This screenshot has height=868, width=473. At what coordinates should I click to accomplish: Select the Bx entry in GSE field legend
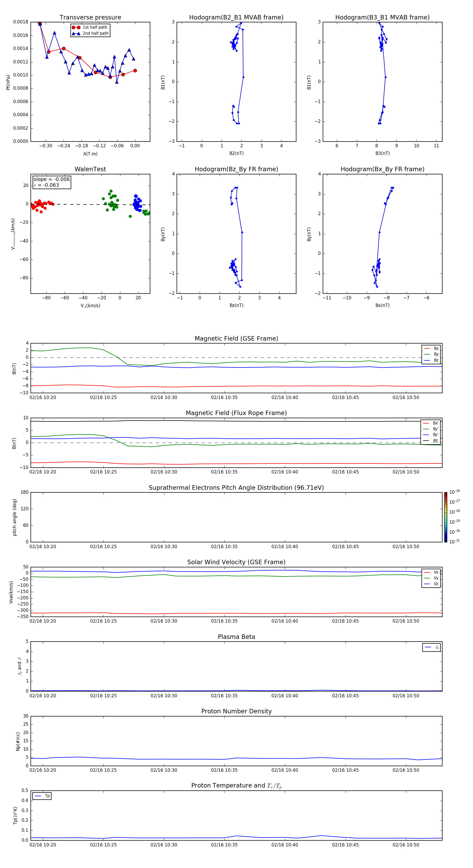coord(431,349)
